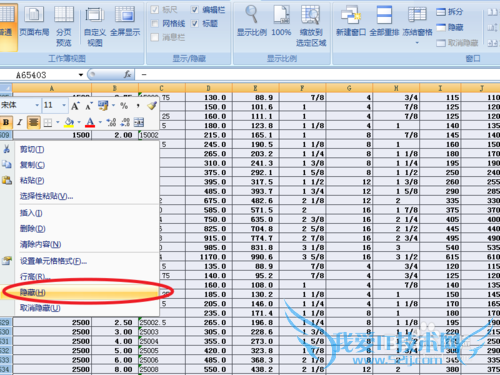Click the shrink font icon in mini toolbar

tap(89, 106)
